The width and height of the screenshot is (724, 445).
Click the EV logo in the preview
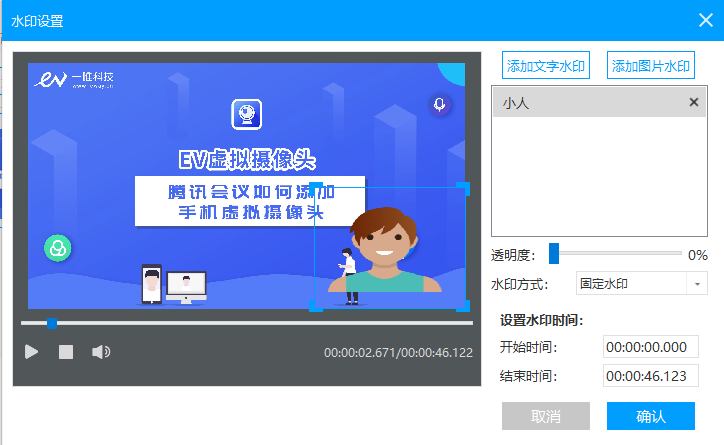click(74, 79)
